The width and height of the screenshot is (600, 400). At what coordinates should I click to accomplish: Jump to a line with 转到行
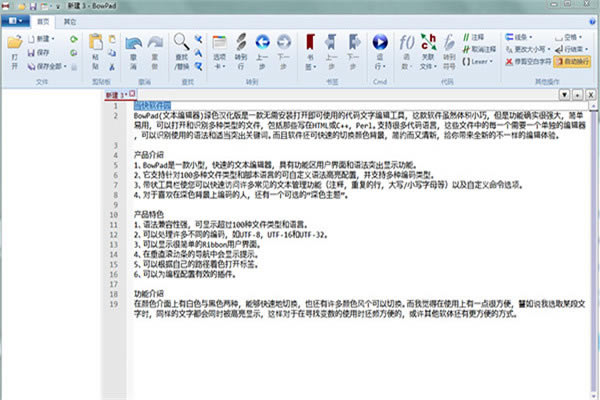coord(241,51)
